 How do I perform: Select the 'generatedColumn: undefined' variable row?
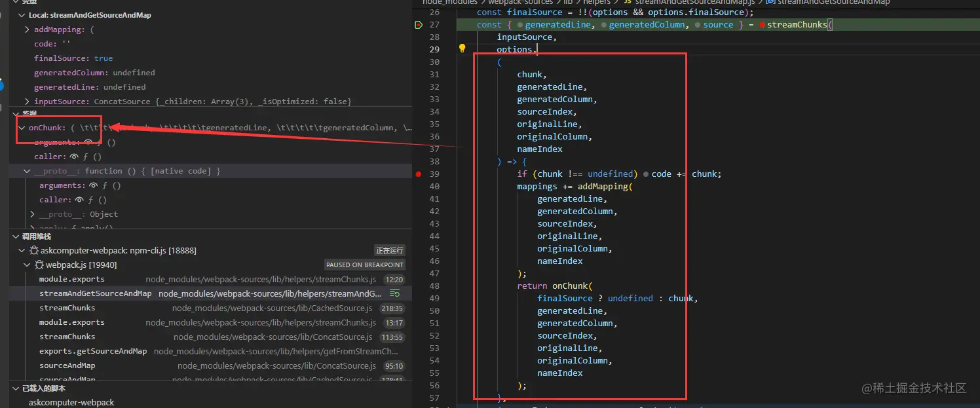[210, 73]
